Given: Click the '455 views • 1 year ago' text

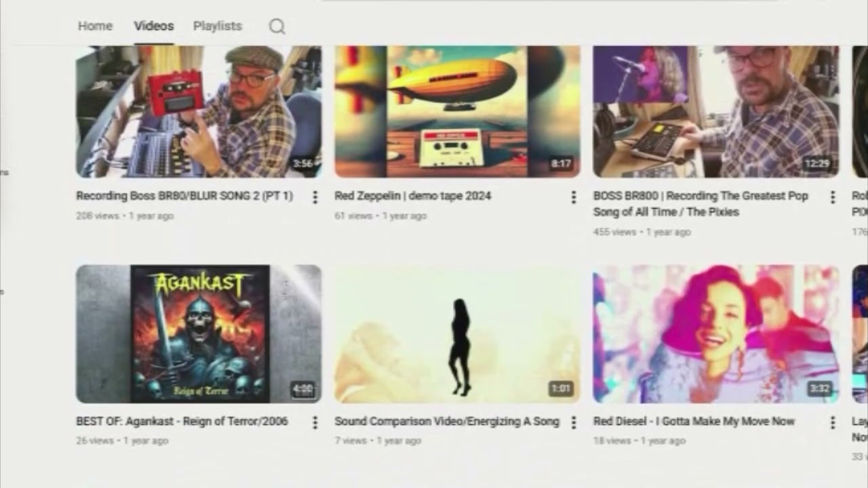Looking at the screenshot, I should [x=642, y=232].
